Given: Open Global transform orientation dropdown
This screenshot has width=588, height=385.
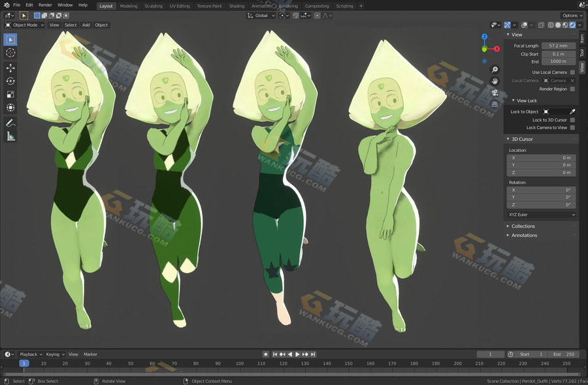Looking at the screenshot, I should [x=261, y=16].
